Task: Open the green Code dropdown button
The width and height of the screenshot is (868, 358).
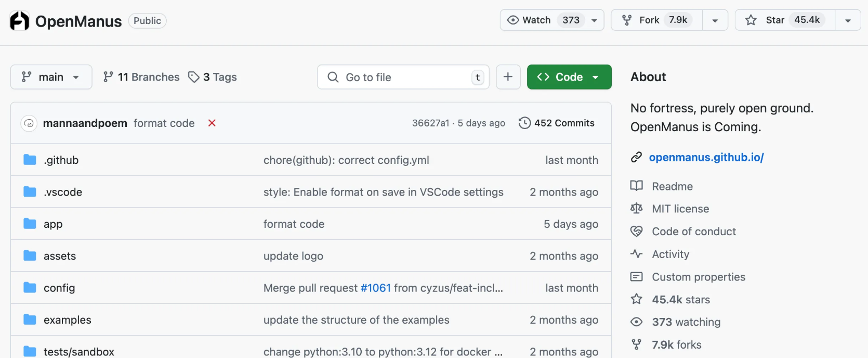Action: coord(569,77)
